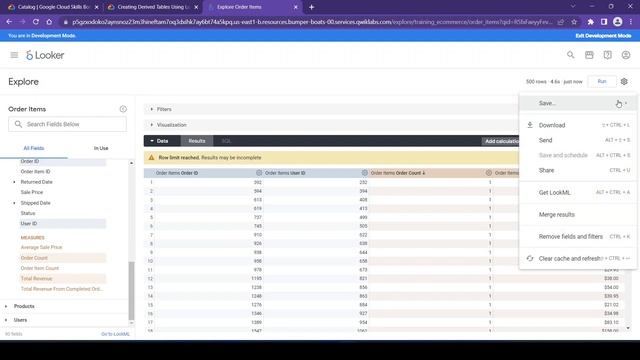Select the Status dimension

(x=28, y=213)
